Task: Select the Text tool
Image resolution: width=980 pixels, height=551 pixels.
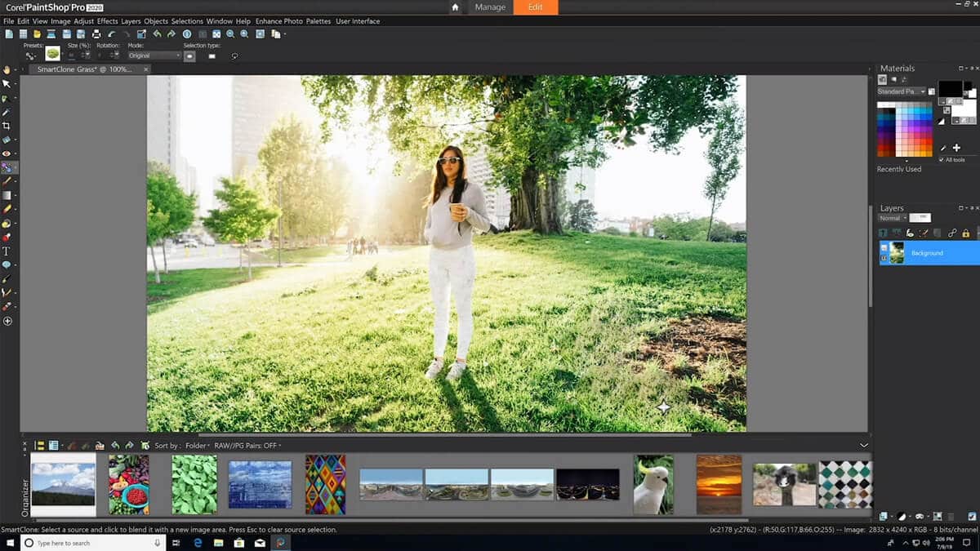Action: tap(7, 251)
